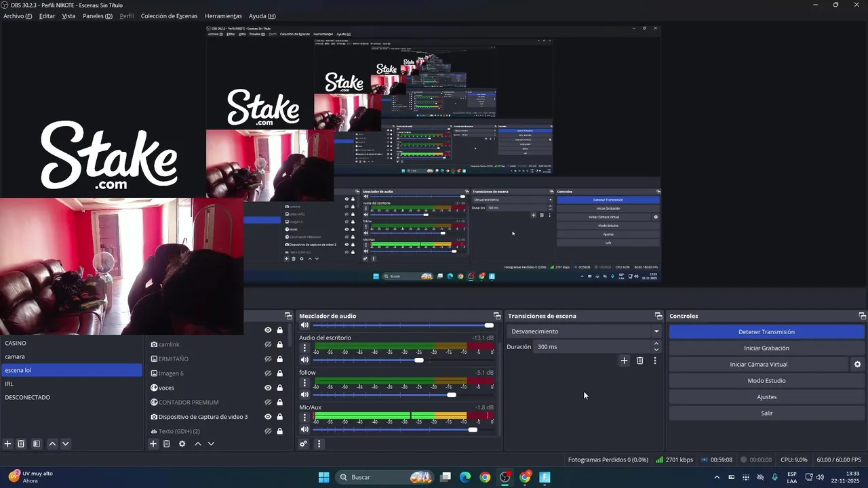
Task: Open advanced audio properties gears icon
Action: point(303,444)
